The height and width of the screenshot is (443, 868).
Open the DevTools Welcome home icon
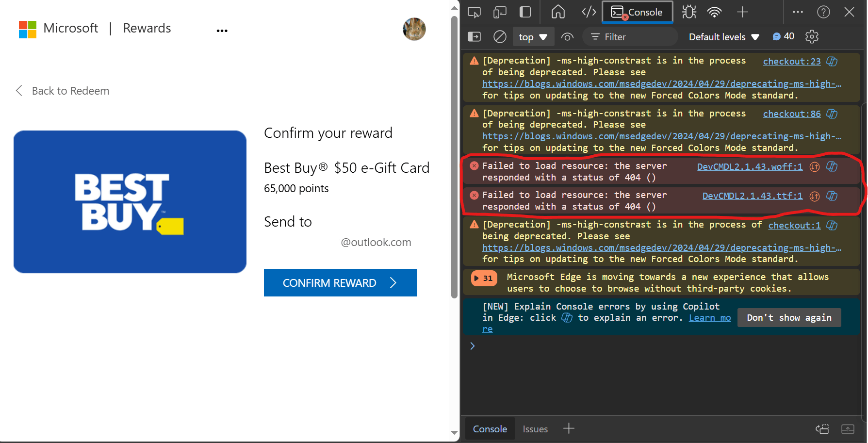pyautogui.click(x=558, y=12)
